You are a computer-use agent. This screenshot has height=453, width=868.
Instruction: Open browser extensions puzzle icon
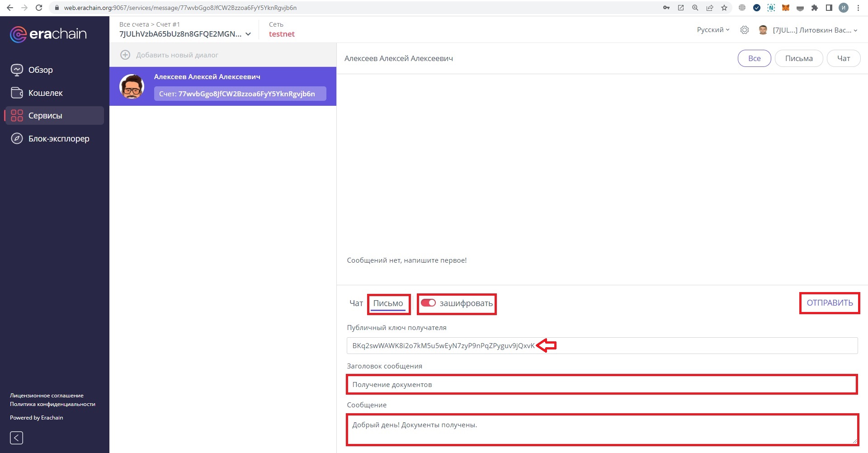[815, 8]
